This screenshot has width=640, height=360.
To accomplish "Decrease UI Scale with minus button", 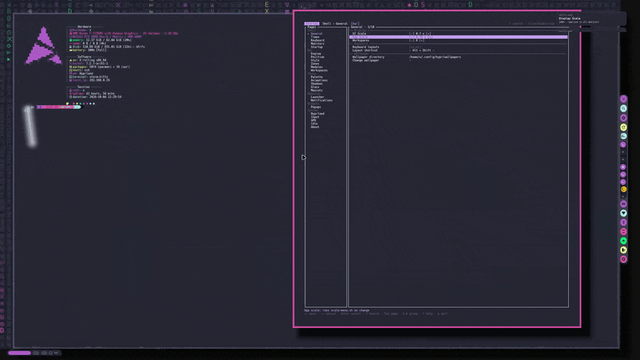I will click(x=411, y=33).
